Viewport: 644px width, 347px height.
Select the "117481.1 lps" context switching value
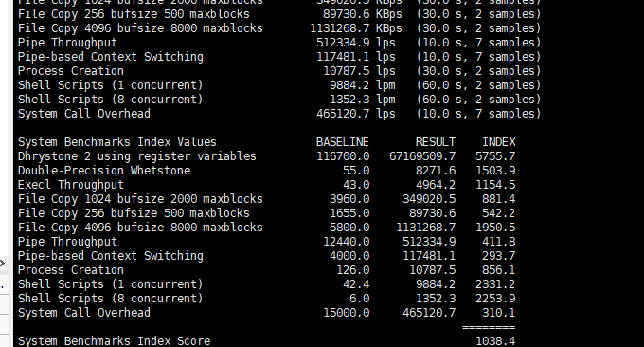click(x=356, y=57)
